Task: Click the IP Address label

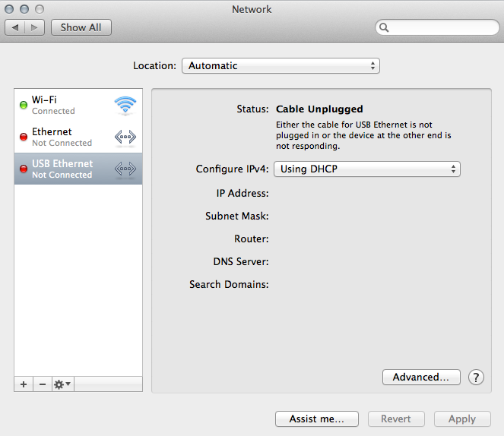Action: pos(242,193)
